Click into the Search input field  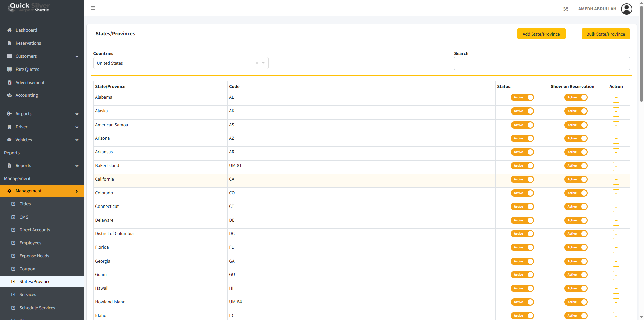(x=542, y=63)
